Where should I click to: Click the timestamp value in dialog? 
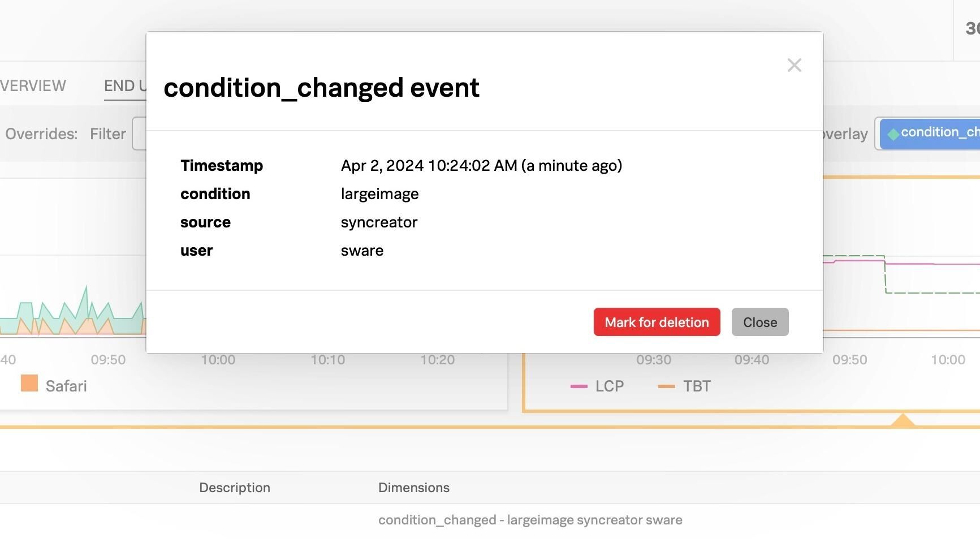pyautogui.click(x=481, y=166)
